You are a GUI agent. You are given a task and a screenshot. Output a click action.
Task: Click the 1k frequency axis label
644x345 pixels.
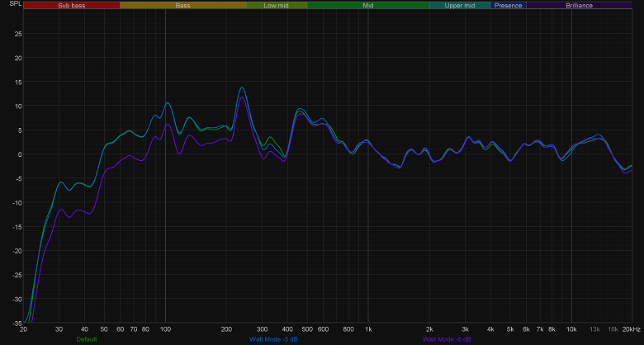point(368,329)
